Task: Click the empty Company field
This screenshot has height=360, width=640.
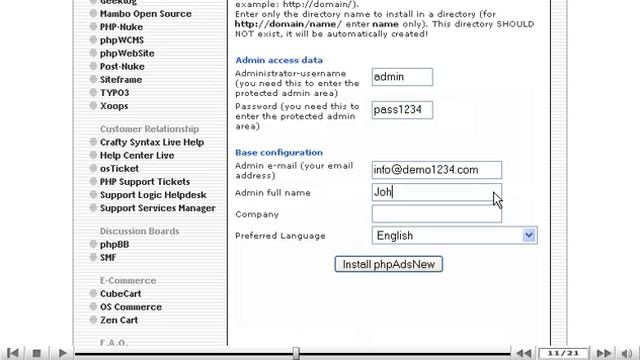Action: coord(437,214)
